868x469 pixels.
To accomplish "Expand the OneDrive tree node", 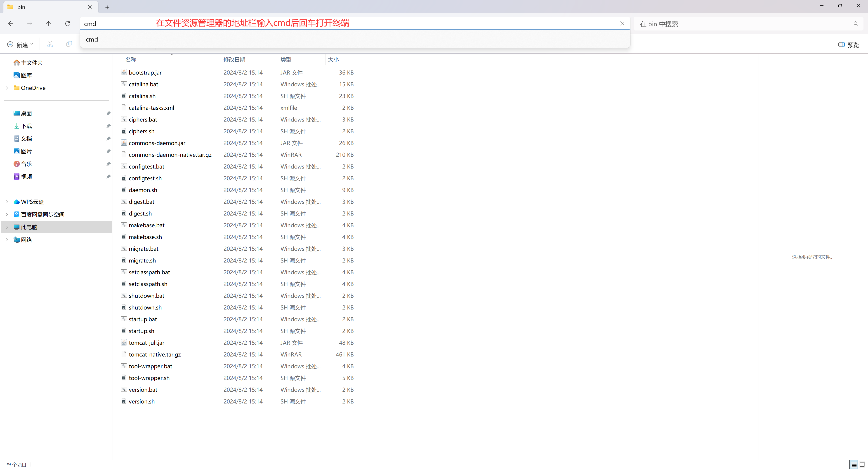I will tap(7, 88).
